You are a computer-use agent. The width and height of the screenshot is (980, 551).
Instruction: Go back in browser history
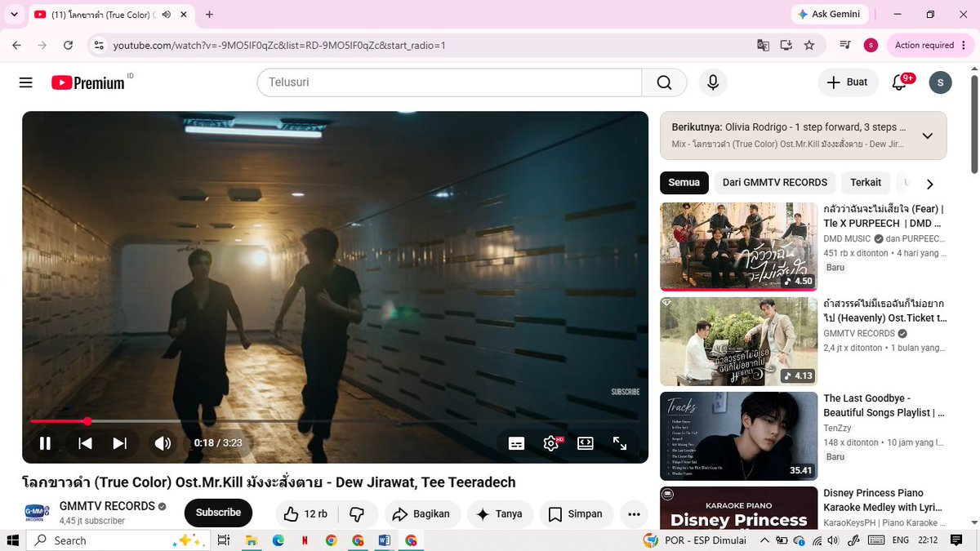(17, 46)
